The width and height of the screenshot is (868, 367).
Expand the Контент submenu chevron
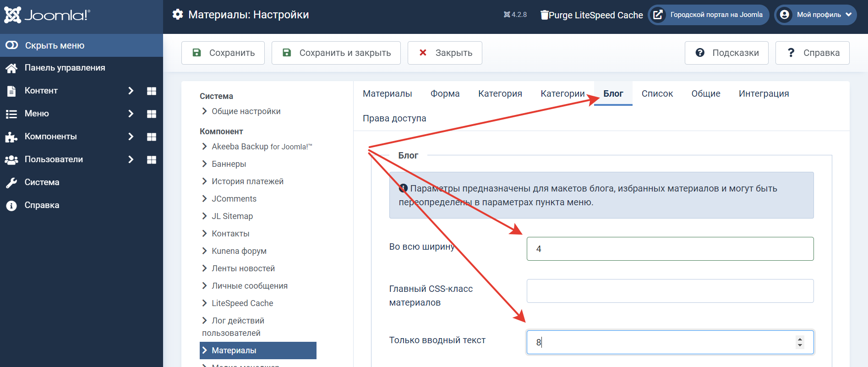tap(131, 91)
